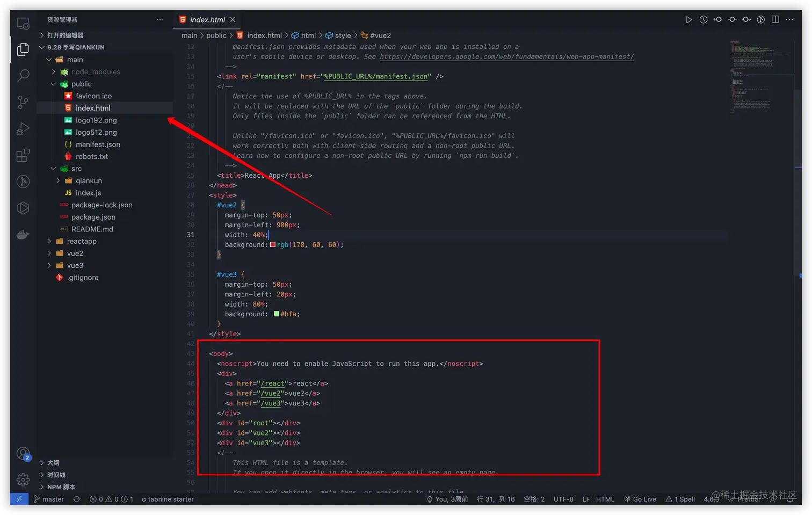Open the next revision commit icon with right arrow

(746, 20)
